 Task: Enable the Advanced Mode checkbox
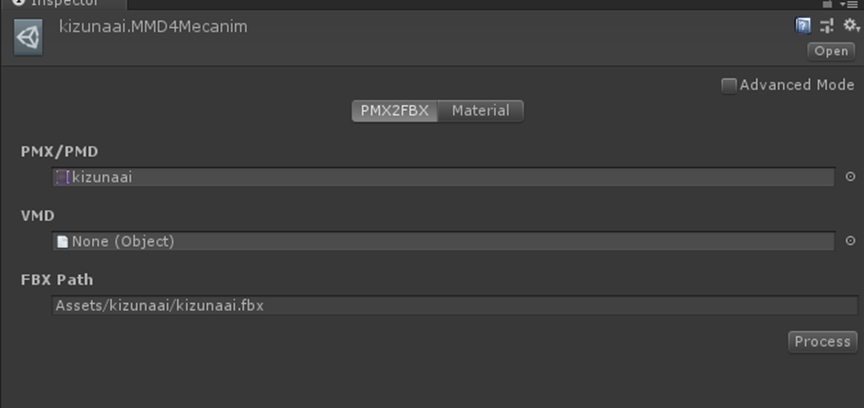(729, 85)
